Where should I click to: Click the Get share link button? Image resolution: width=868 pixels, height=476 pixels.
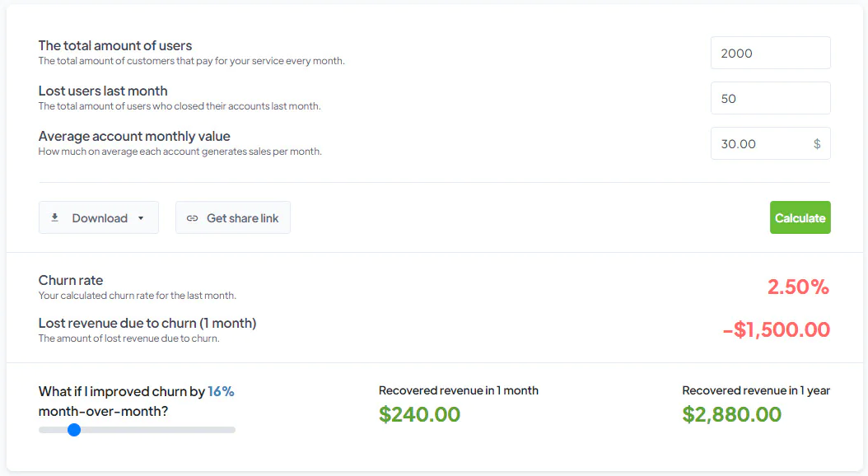tap(233, 217)
